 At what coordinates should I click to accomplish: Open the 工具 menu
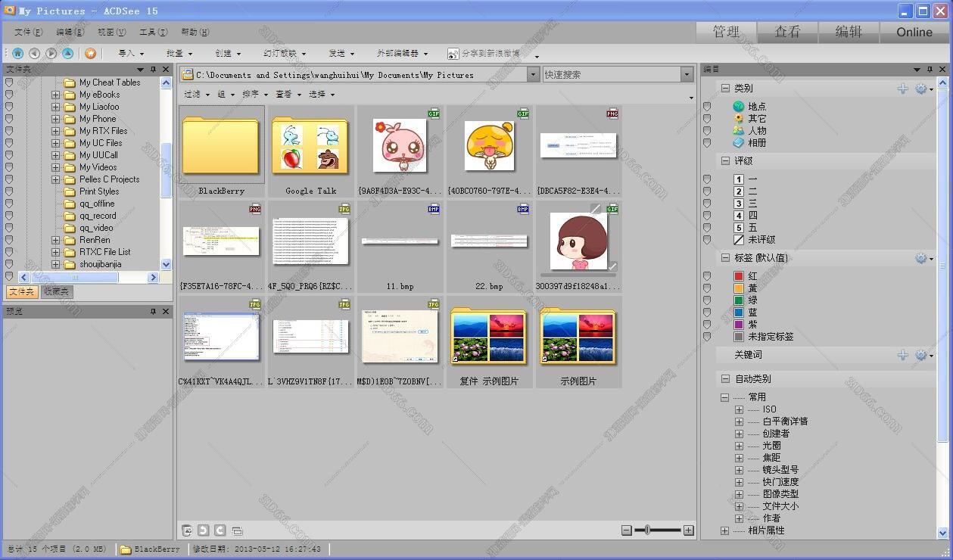[152, 33]
